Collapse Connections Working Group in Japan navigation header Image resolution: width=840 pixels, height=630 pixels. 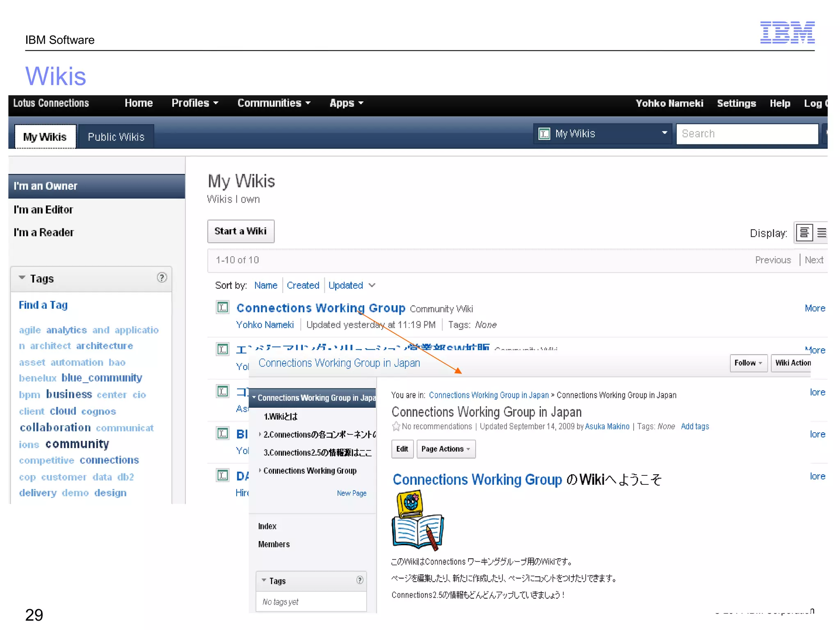[254, 397]
